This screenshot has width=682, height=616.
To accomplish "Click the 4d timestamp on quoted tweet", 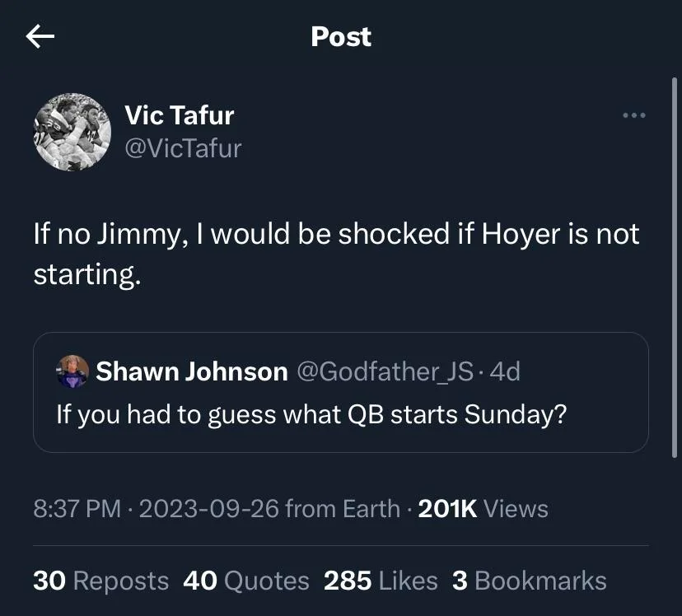I will [x=511, y=371].
